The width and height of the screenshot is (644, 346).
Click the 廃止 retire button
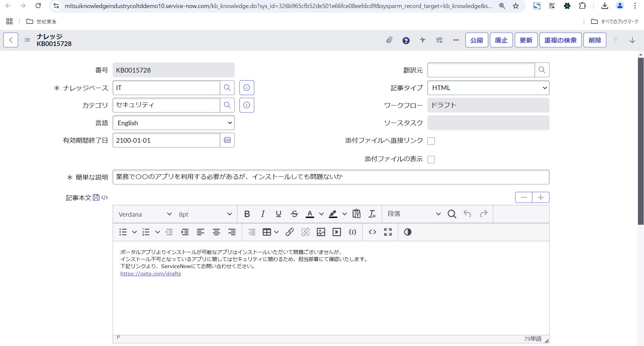tap(501, 40)
